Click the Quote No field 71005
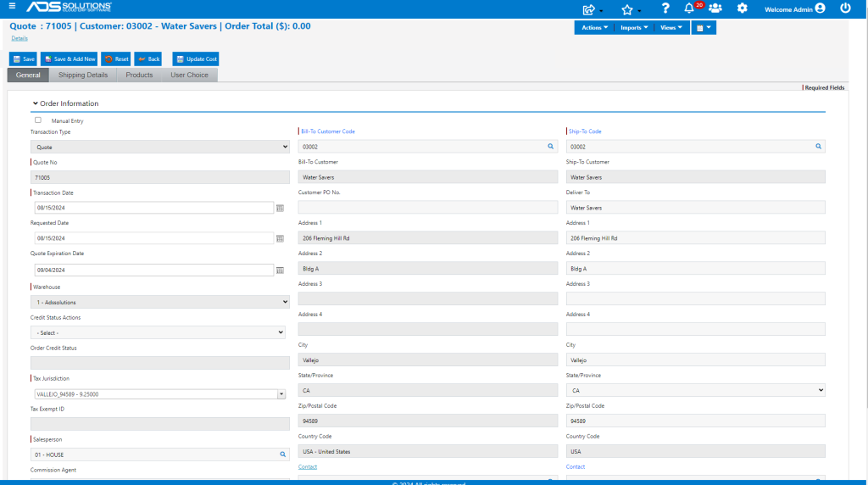The width and height of the screenshot is (868, 485). tap(160, 177)
